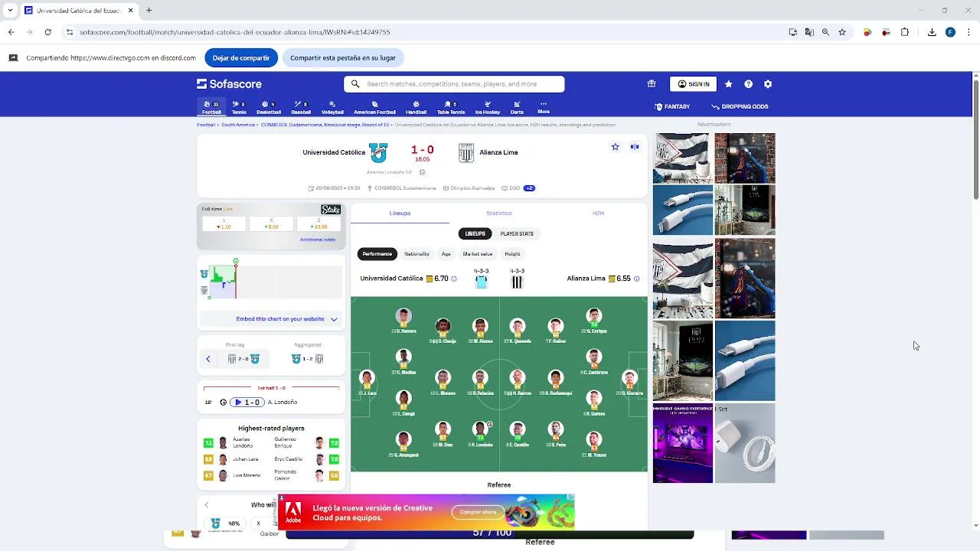Click the compare icon beside match star
The image size is (980, 551).
[635, 147]
